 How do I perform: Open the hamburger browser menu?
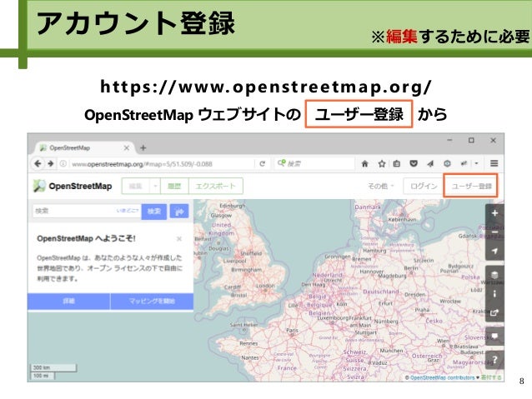pyautogui.click(x=494, y=163)
